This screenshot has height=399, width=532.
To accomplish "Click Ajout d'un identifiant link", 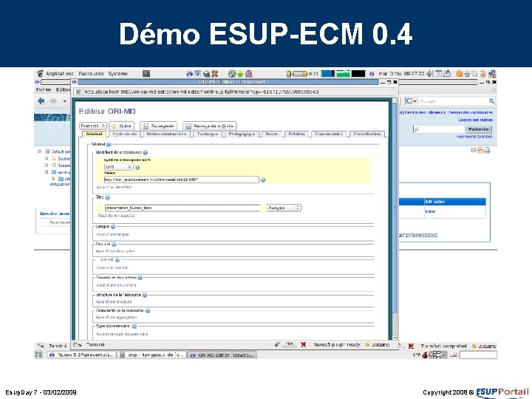I will coord(114,187).
